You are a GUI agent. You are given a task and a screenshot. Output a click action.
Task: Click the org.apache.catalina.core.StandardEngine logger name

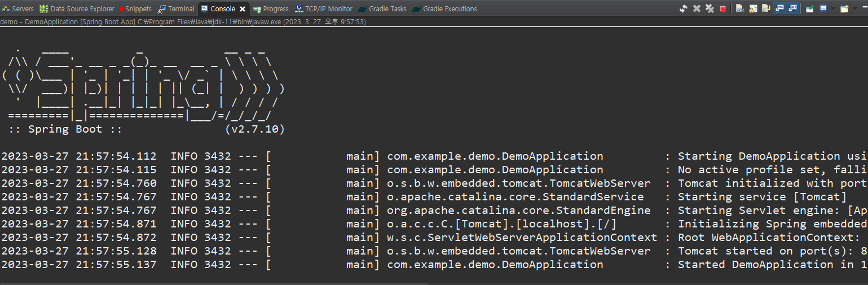[519, 211]
